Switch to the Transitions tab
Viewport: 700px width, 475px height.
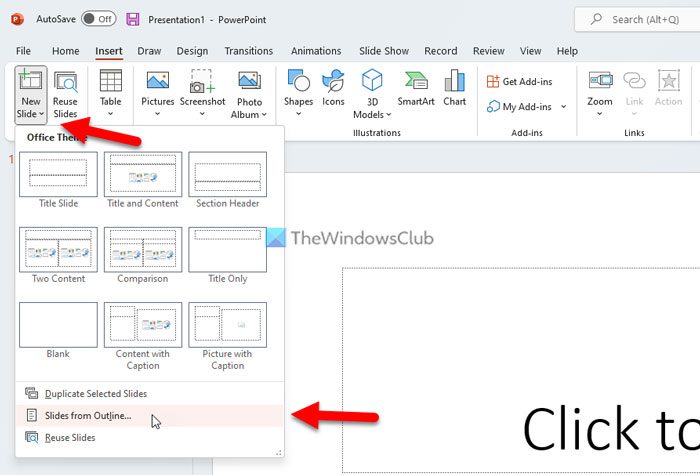pyautogui.click(x=249, y=51)
